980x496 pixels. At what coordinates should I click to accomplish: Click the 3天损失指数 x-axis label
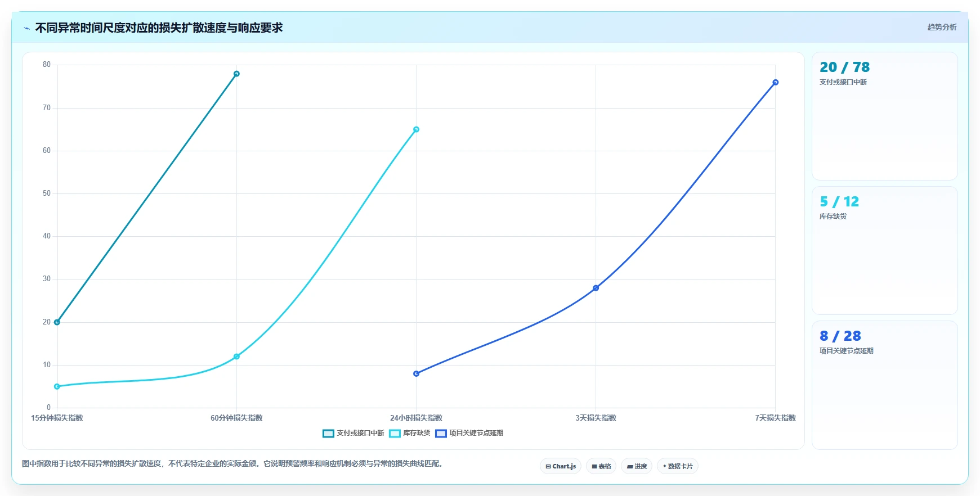click(x=596, y=418)
